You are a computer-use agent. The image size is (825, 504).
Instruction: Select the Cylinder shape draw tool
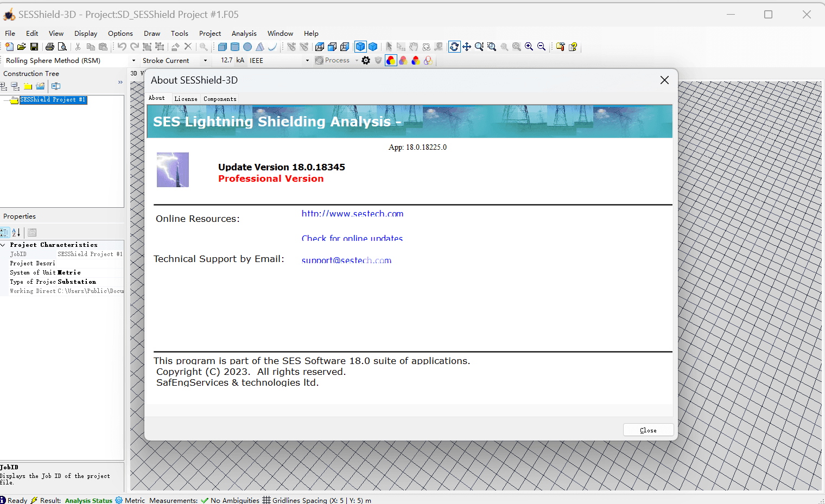pos(235,47)
